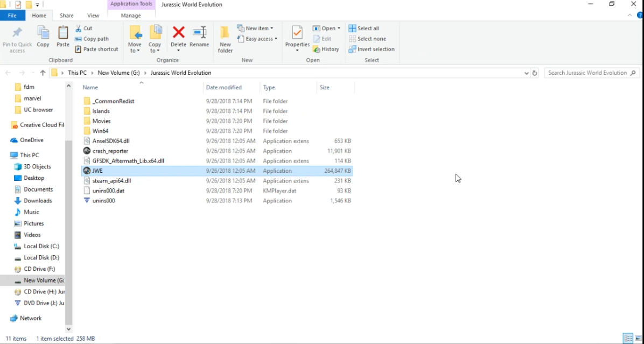Create a New folder
The image size is (644, 344).
[x=225, y=39]
